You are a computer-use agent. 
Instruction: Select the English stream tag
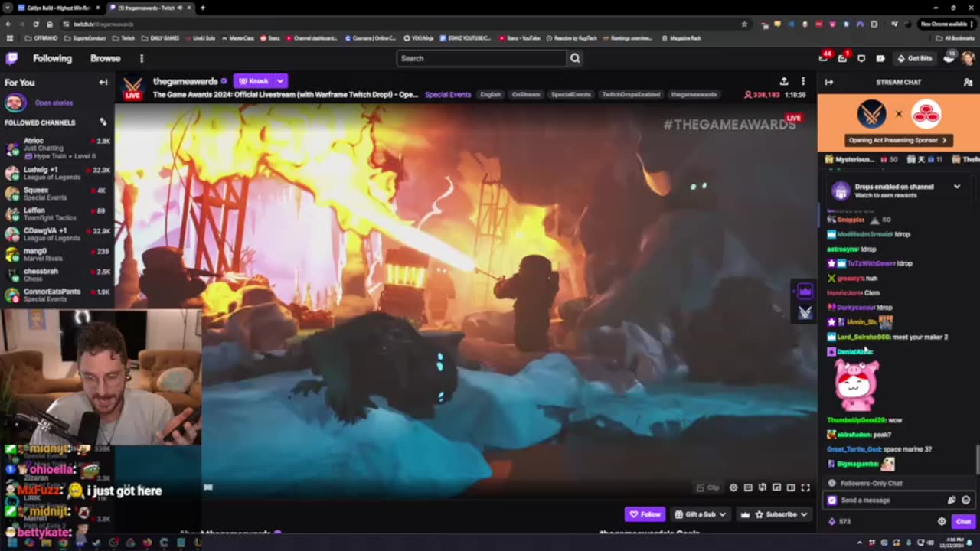point(490,95)
